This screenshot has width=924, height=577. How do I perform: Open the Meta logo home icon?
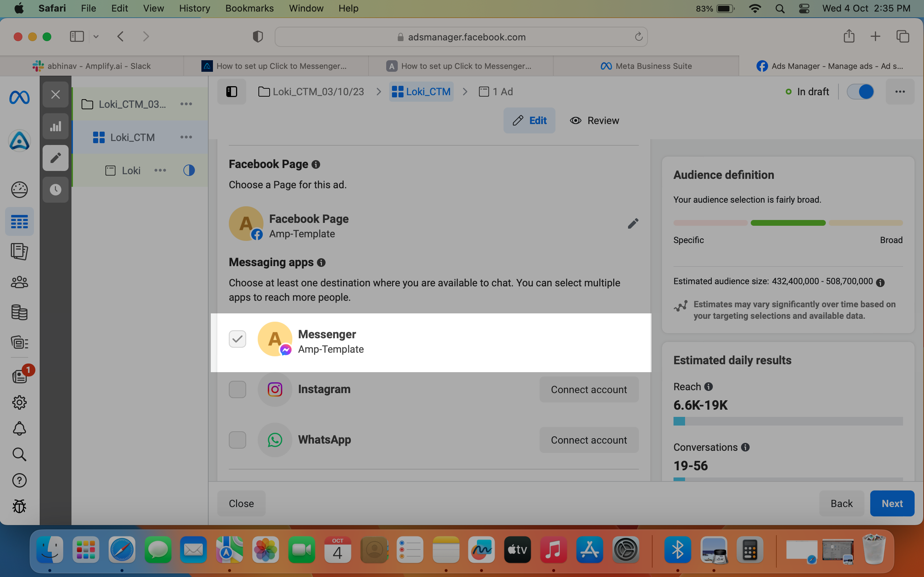(x=19, y=98)
